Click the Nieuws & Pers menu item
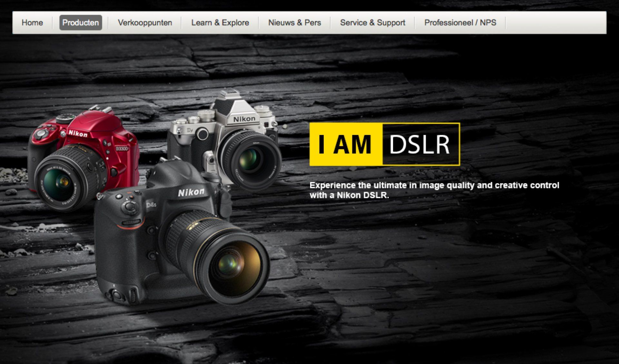Viewport: 619px width, 364px height. pyautogui.click(x=295, y=23)
